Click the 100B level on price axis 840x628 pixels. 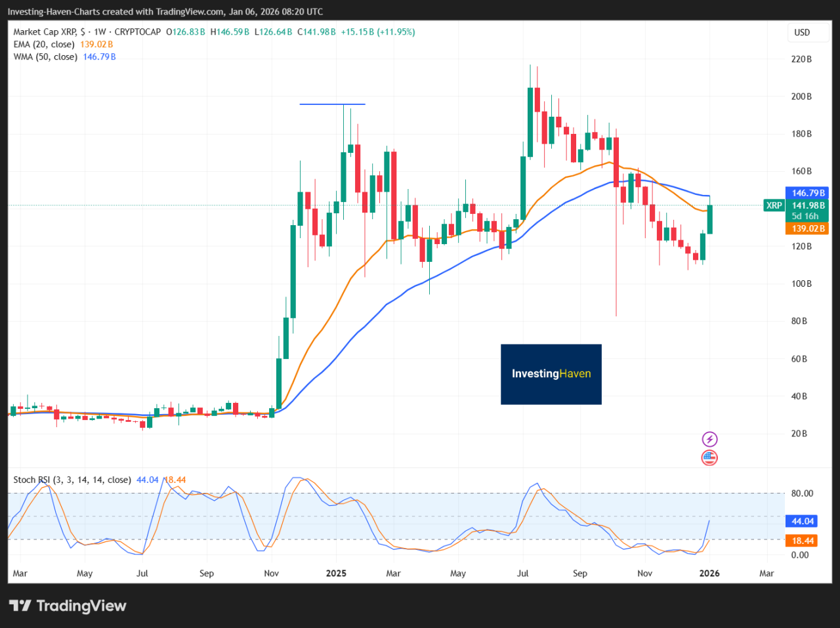click(801, 283)
